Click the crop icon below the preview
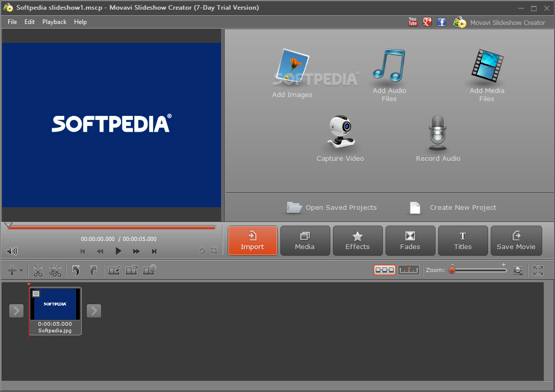Screen dimensions: 555x392 (x=214, y=251)
